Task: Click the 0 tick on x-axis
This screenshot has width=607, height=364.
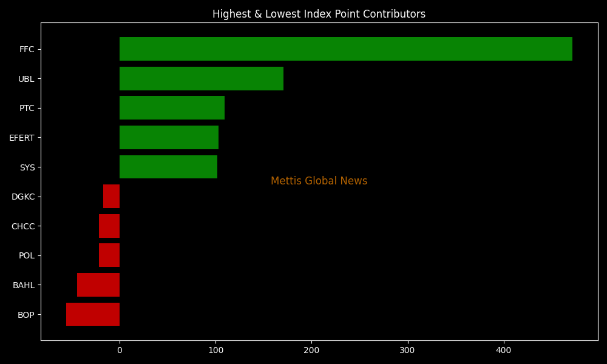Action: (x=120, y=351)
